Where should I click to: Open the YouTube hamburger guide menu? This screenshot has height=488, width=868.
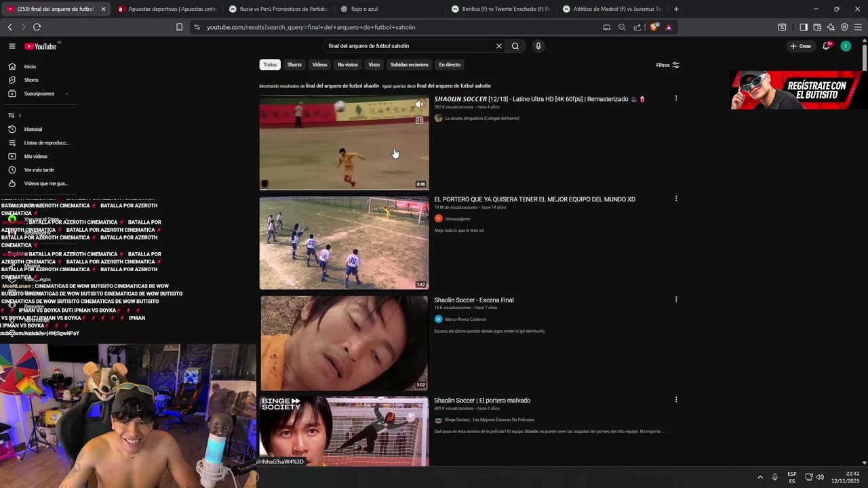click(x=12, y=46)
